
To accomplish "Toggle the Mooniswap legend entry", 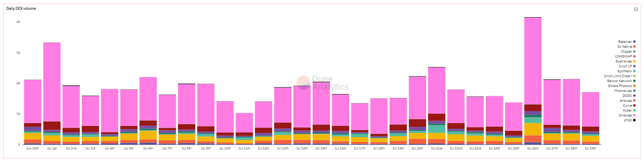I will pyautogui.click(x=623, y=91).
